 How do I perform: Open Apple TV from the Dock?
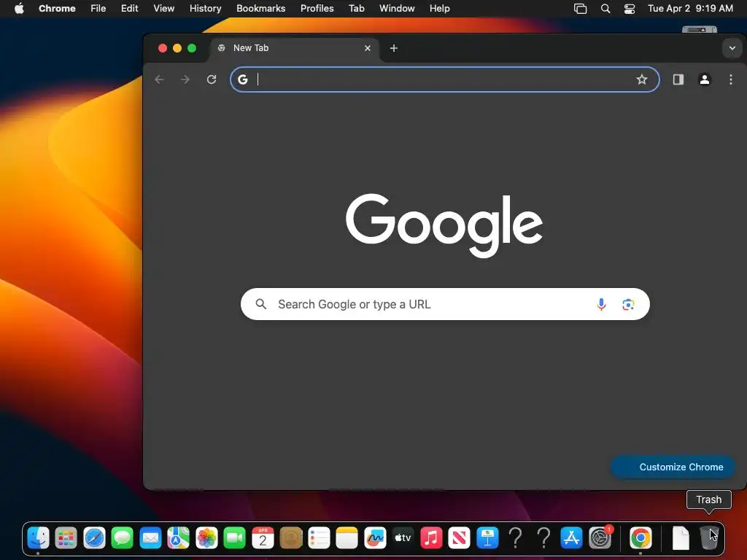pyautogui.click(x=403, y=538)
